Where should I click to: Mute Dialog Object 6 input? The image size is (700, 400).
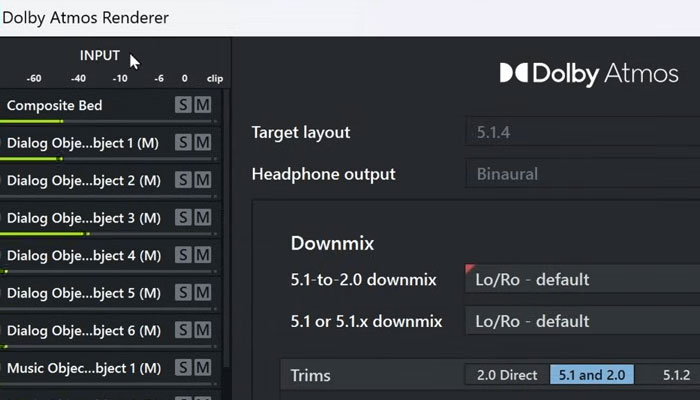click(x=203, y=330)
